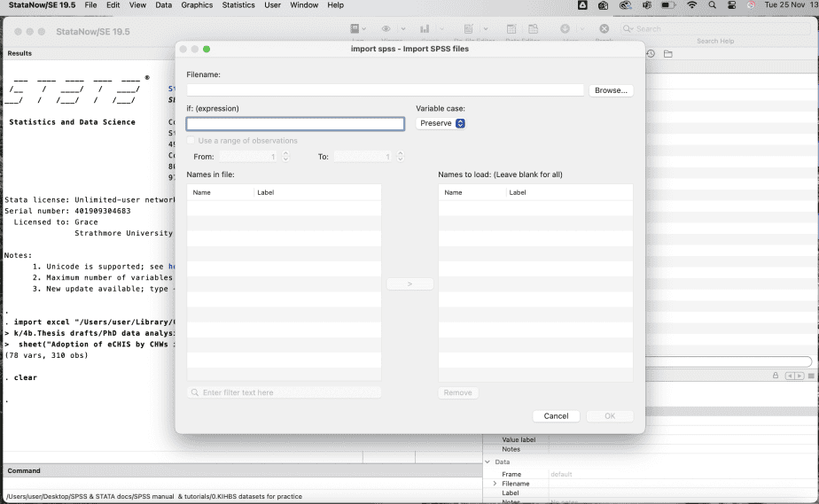Image resolution: width=819 pixels, height=504 pixels.
Task: Expand the Filename property row
Action: coord(495,484)
